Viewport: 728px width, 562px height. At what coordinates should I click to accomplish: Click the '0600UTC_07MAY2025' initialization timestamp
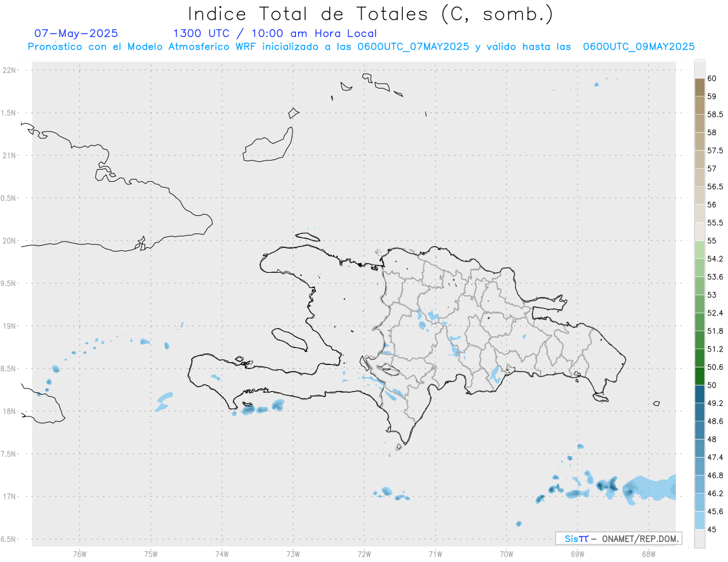click(x=414, y=47)
